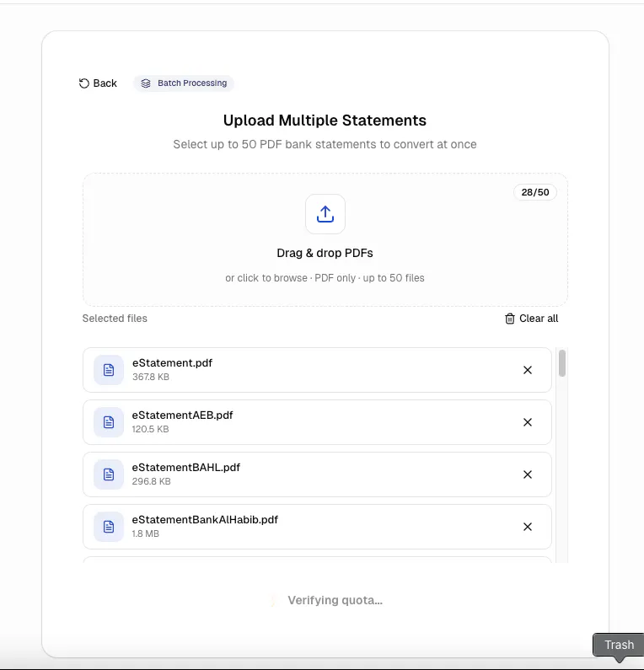Select the eStatementAEB.pdf file name
This screenshot has height=670, width=644.
(x=182, y=415)
